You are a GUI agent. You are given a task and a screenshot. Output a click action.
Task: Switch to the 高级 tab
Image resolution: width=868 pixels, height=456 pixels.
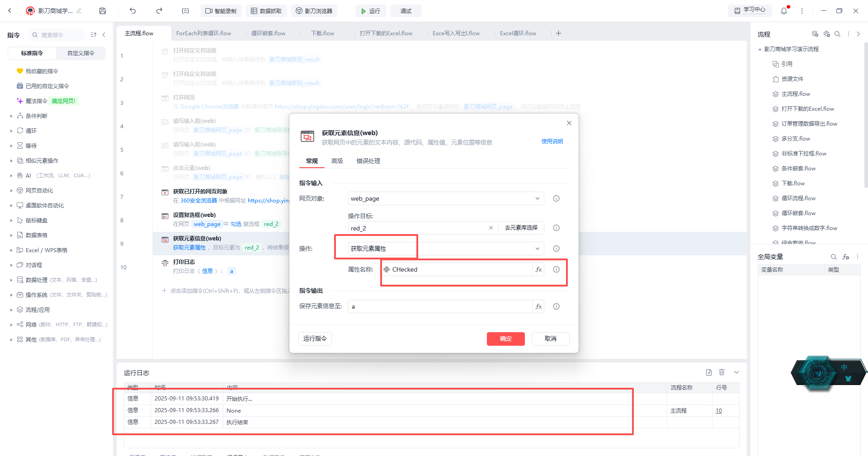pyautogui.click(x=337, y=161)
